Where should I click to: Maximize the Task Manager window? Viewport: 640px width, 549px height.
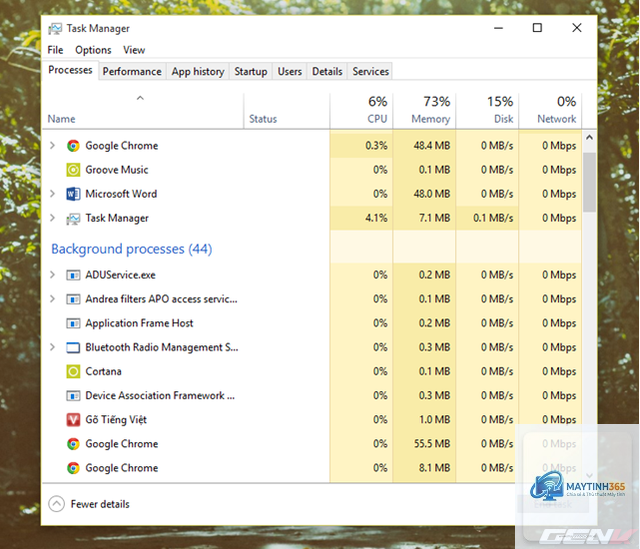coord(537,28)
